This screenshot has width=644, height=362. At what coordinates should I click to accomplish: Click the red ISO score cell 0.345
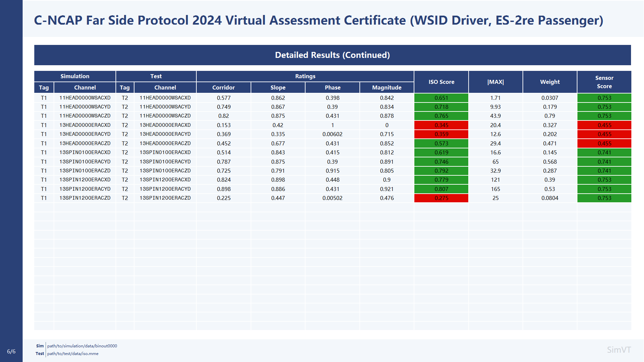pyautogui.click(x=441, y=125)
